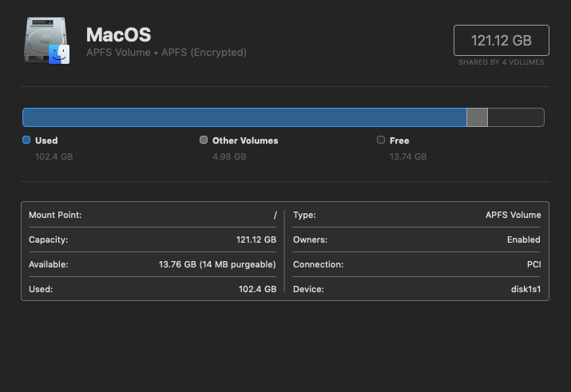Click the blue Used legend swatch
The height and width of the screenshot is (392, 571).
26,140
